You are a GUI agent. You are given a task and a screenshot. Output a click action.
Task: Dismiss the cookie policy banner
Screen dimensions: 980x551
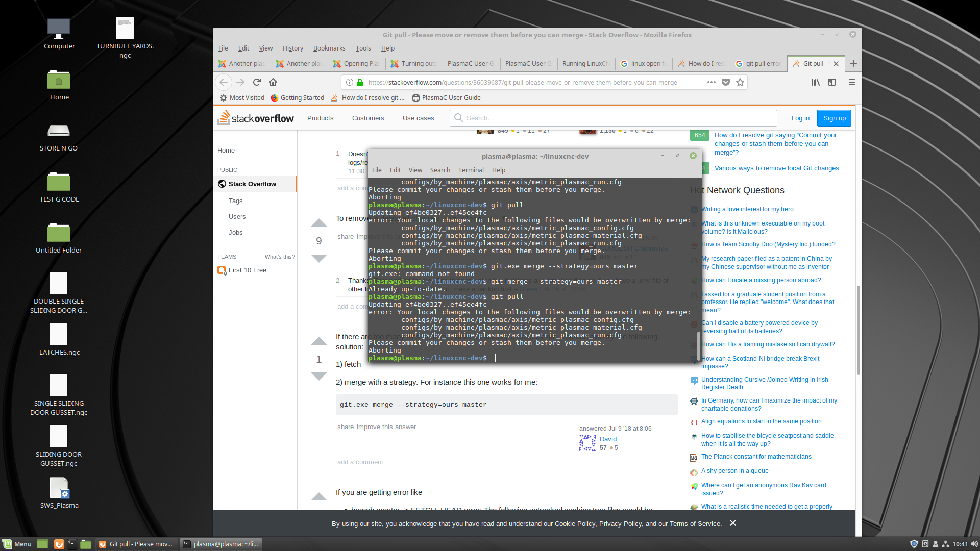733,523
